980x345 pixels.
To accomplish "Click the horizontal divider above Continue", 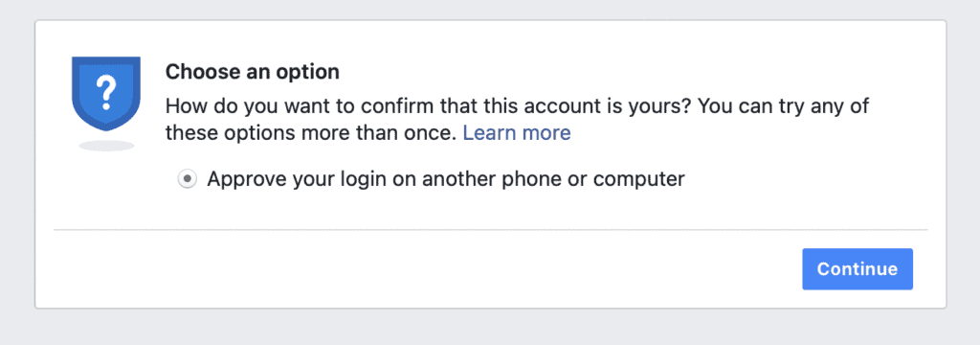I will click(x=491, y=230).
